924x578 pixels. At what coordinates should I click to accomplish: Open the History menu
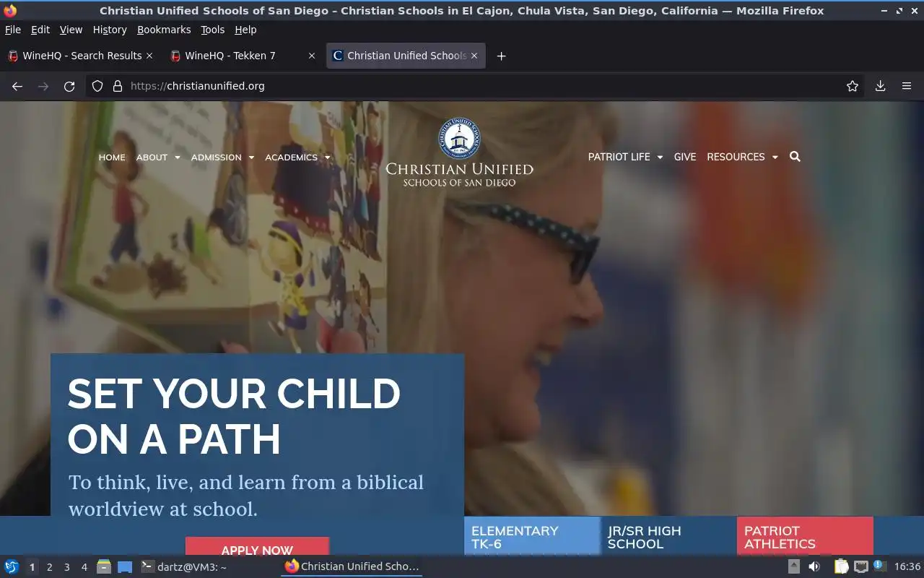pos(110,30)
